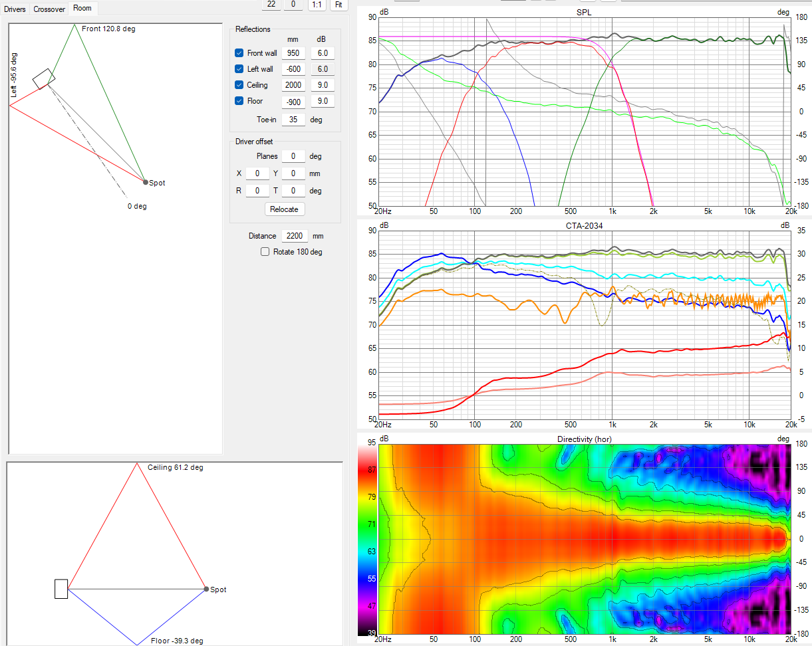Image resolution: width=812 pixels, height=646 pixels.
Task: Toggle the Front wall reflection checkbox
Action: [x=239, y=53]
